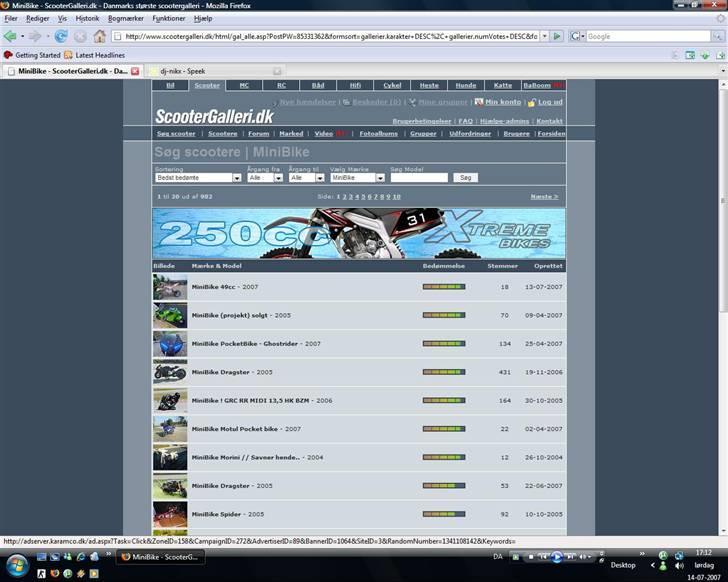Open the FAQ link in the header
Screen dimensions: 728x582
click(x=466, y=121)
